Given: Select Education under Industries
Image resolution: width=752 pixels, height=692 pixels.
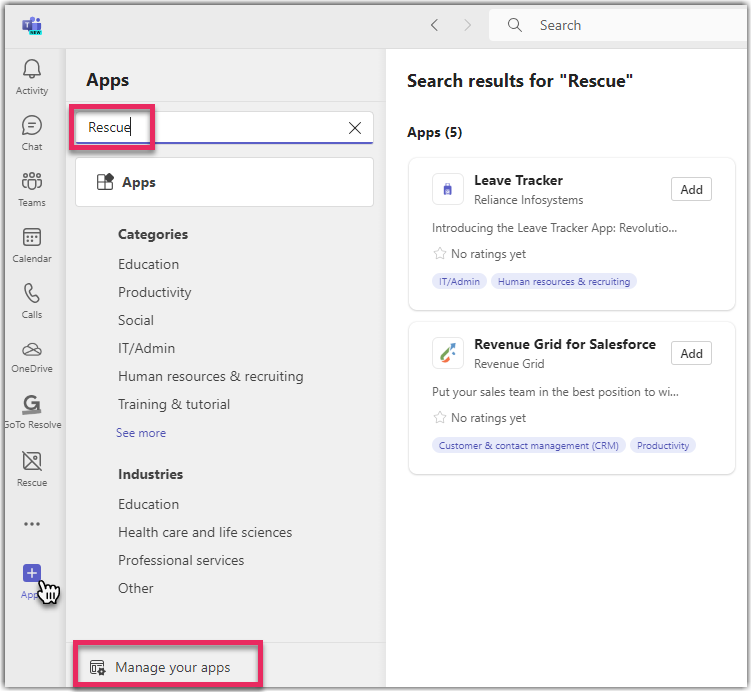Looking at the screenshot, I should [149, 504].
